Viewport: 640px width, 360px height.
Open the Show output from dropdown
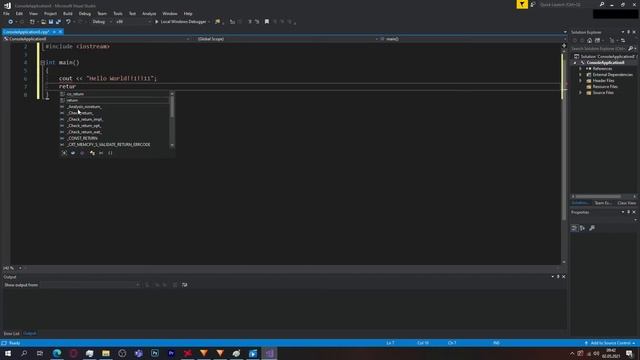(x=90, y=285)
